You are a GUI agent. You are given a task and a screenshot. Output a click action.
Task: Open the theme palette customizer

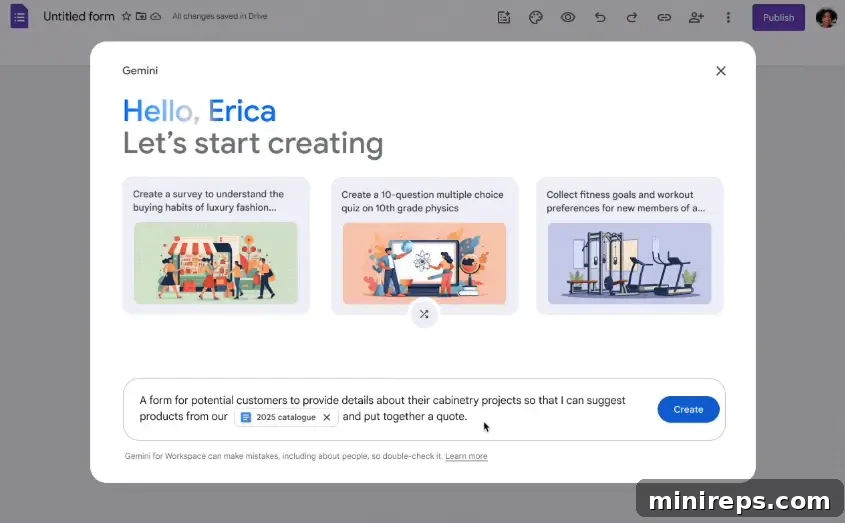click(536, 17)
